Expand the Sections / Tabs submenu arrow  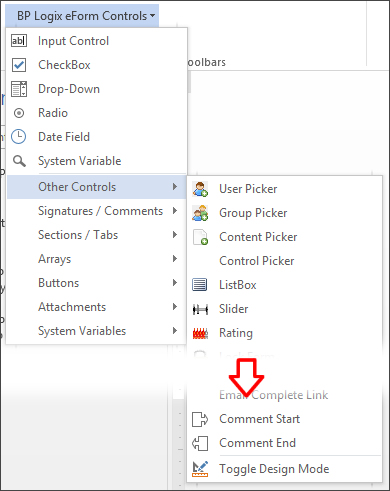[x=175, y=235]
